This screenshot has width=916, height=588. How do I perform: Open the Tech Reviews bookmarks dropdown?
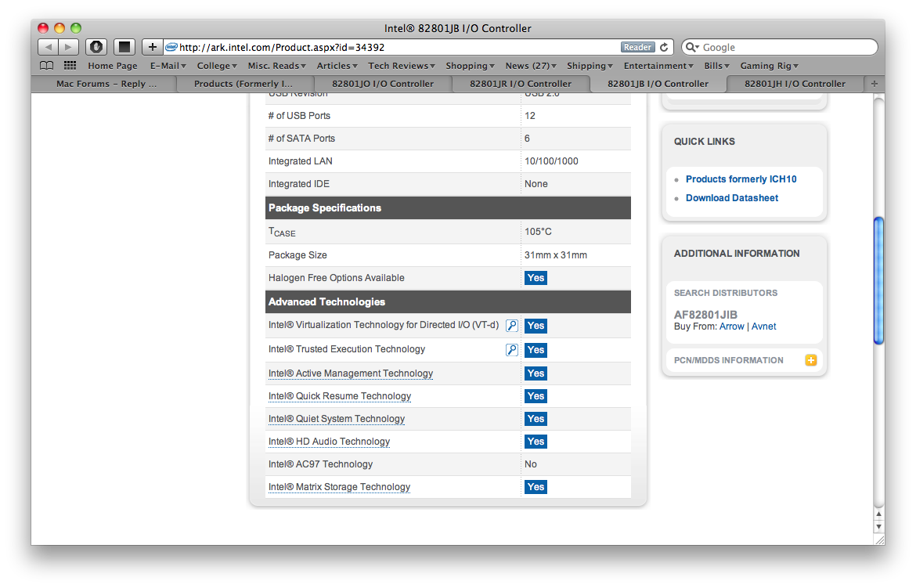pos(402,66)
